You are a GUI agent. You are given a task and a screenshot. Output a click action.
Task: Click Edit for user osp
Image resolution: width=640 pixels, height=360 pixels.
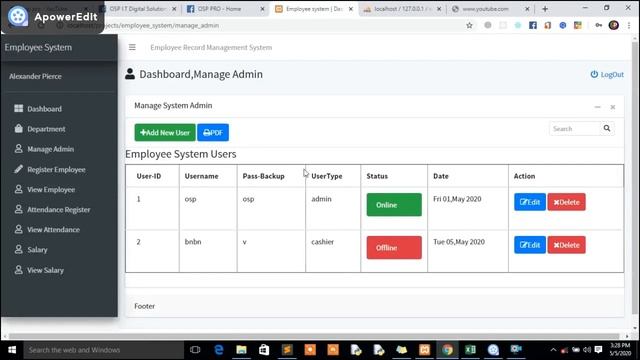(530, 202)
